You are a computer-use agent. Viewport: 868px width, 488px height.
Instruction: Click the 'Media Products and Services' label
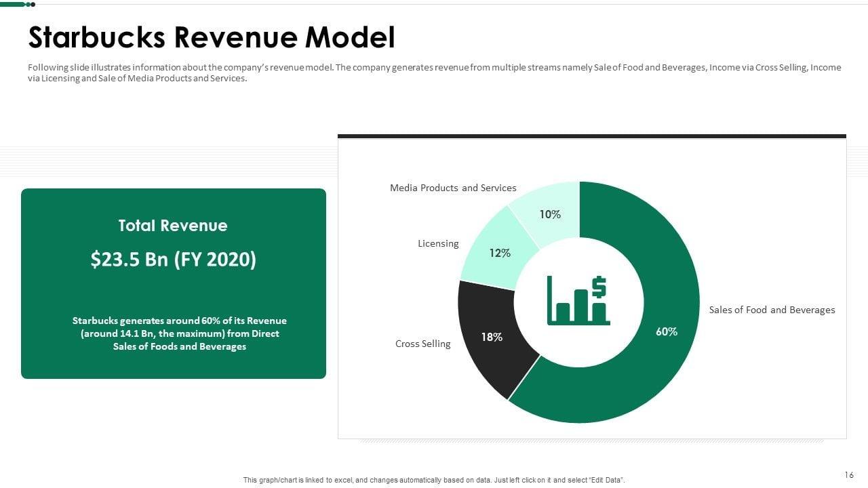[453, 188]
